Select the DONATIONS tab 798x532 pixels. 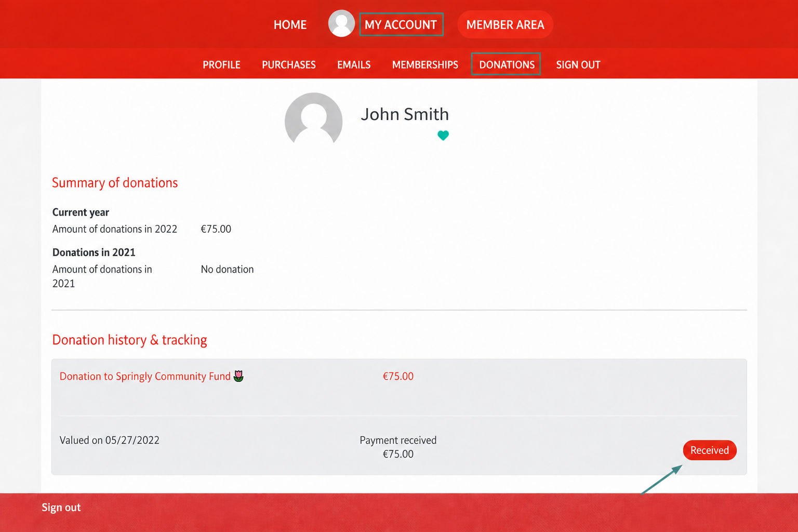507,64
